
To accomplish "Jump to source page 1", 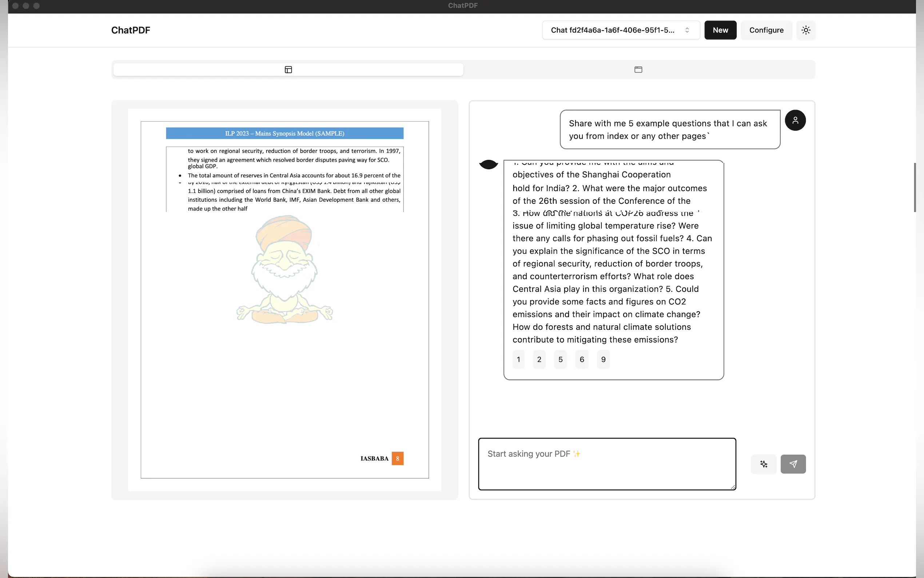I will click(x=518, y=359).
